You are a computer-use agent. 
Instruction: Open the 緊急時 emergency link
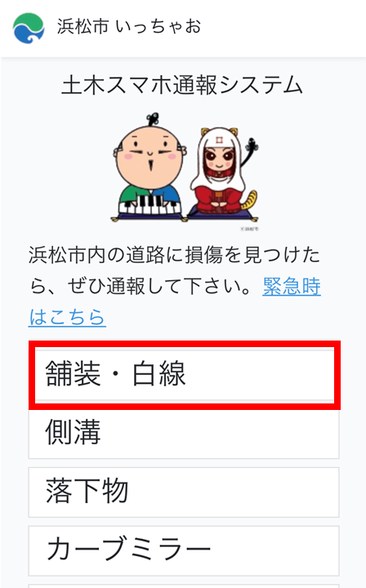(x=292, y=286)
